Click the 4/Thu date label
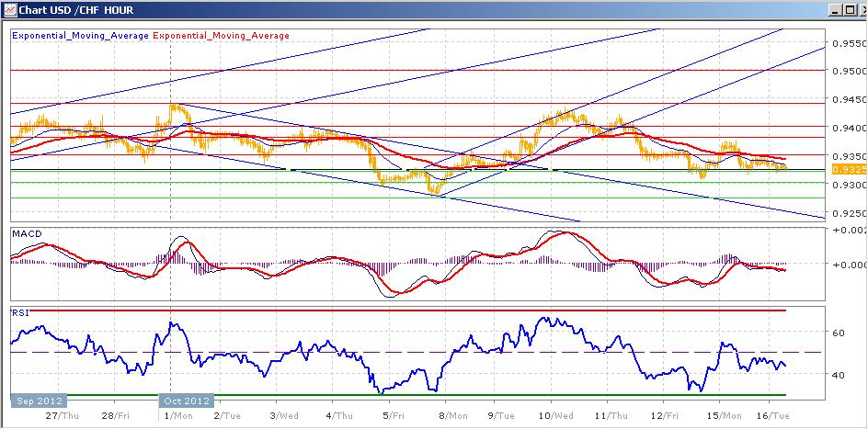 (338, 415)
